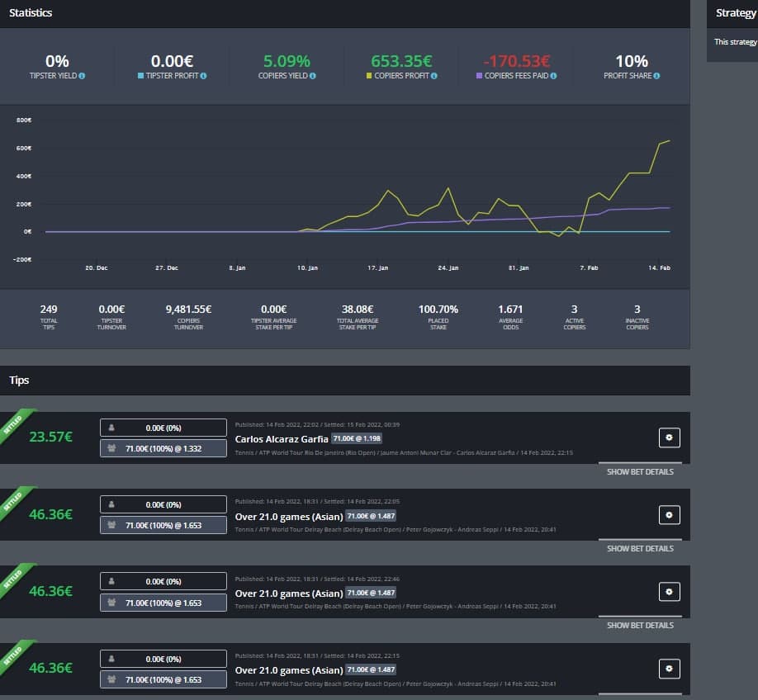
Task: Click copiers group icon in Alcaraz tip row
Action: [x=111, y=448]
